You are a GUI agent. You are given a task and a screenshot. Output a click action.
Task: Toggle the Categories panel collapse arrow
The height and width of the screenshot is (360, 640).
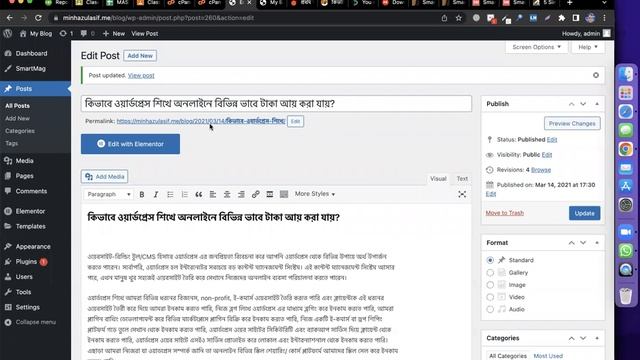(x=597, y=338)
